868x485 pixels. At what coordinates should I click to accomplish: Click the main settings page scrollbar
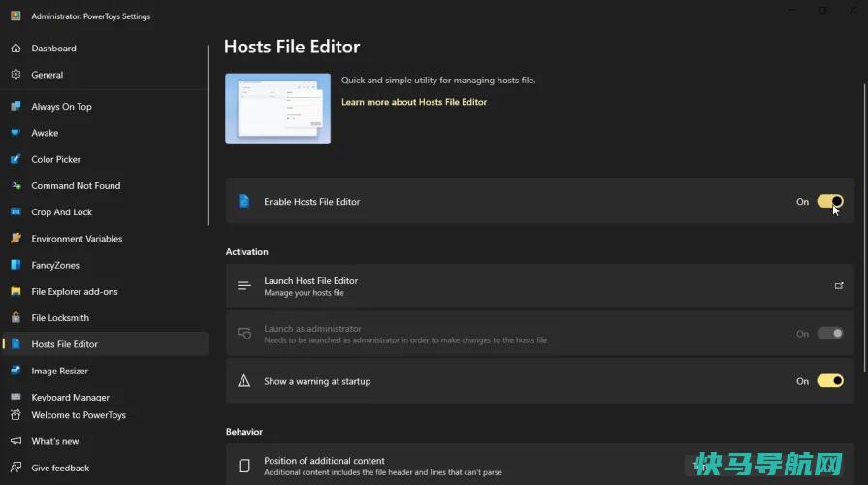point(864,228)
